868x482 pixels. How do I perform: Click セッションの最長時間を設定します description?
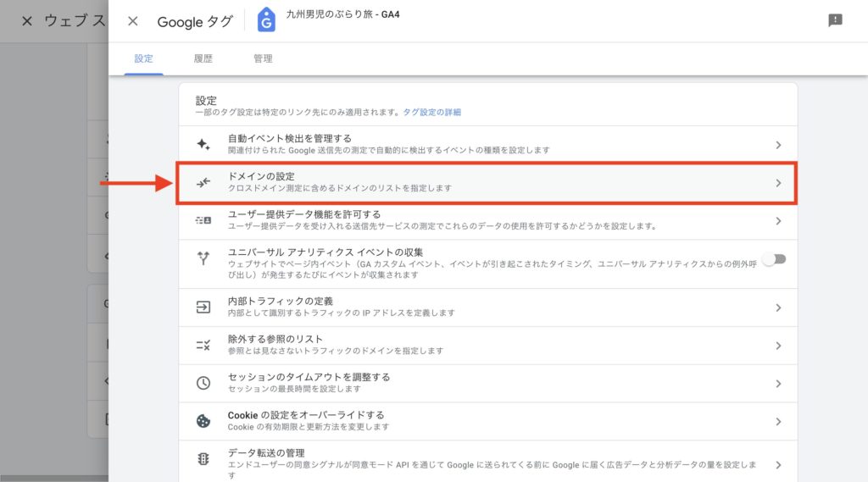point(294,389)
